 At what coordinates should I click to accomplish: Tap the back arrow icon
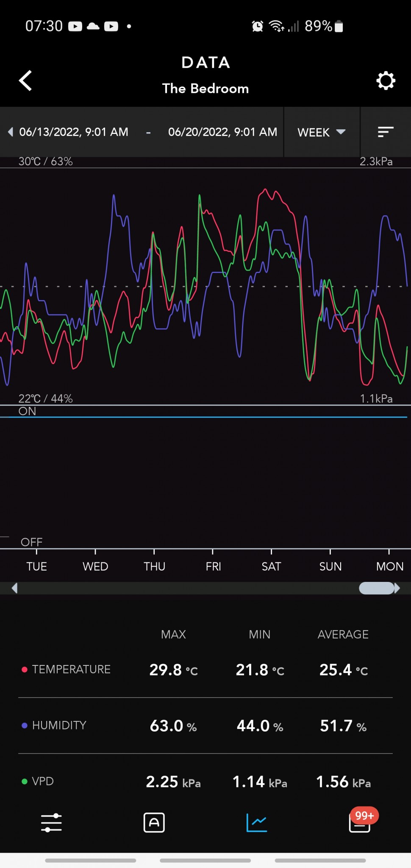(25, 81)
